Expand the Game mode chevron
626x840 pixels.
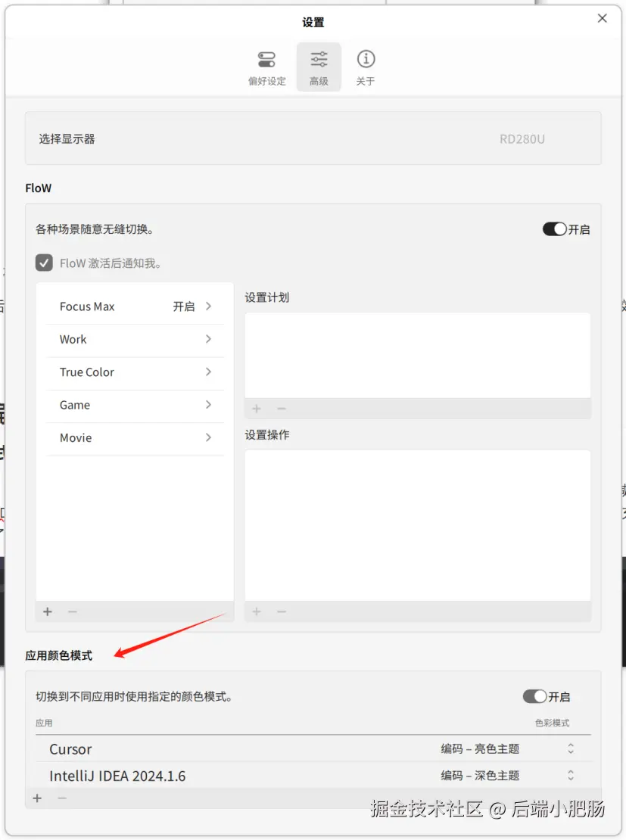(x=208, y=405)
